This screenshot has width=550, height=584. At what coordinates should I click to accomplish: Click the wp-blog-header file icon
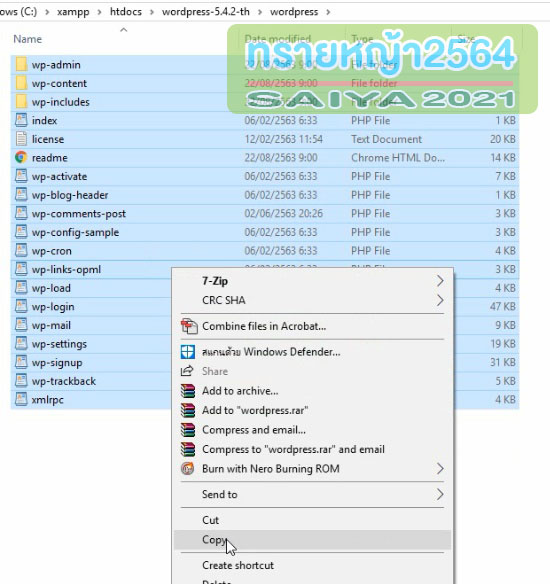[21, 195]
